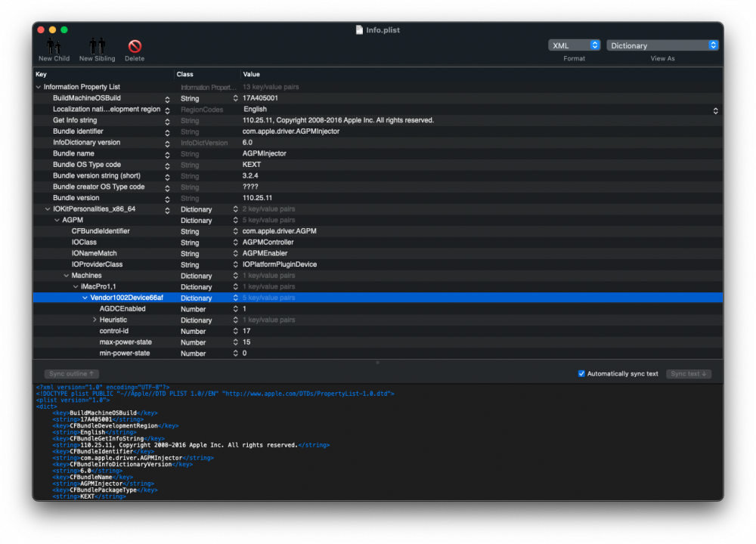
Task: Select the IOProviderClass key
Action: click(x=97, y=264)
